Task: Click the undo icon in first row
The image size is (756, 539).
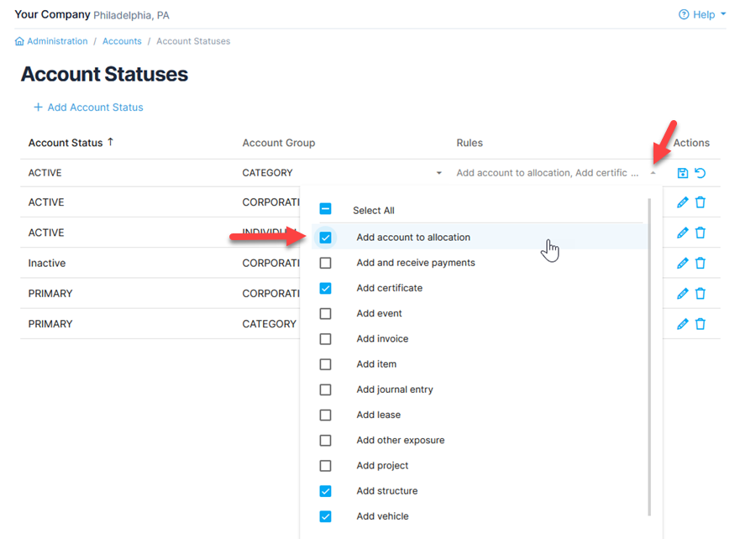Action: (701, 173)
